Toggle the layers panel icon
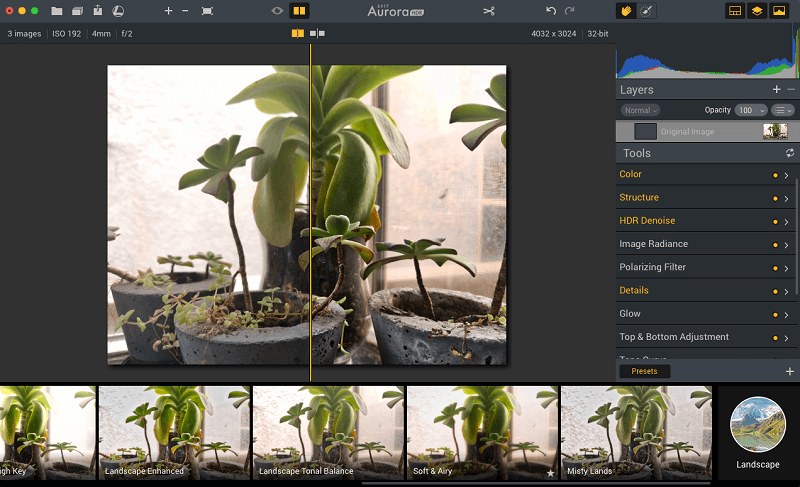The height and width of the screenshot is (487, 800). [757, 11]
